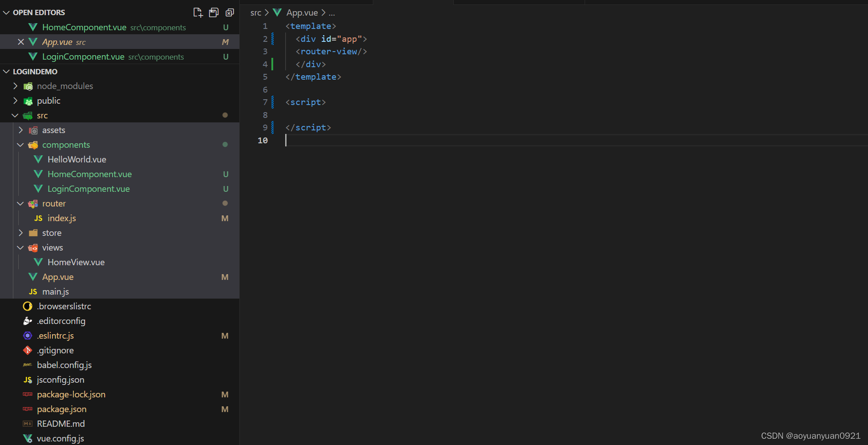The width and height of the screenshot is (868, 445).
Task: Expand the node_modules folder chevron
Action: pyautogui.click(x=16, y=86)
